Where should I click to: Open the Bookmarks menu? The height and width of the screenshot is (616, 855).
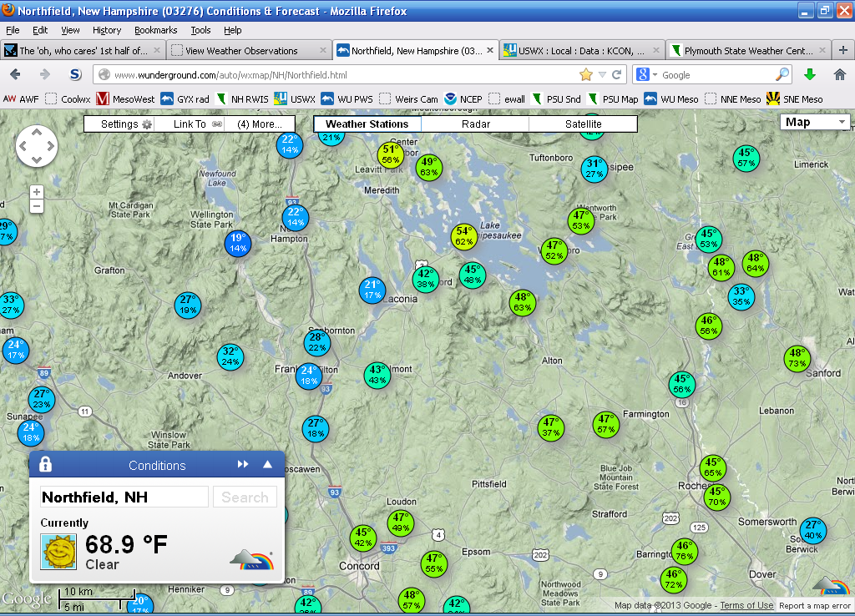click(156, 30)
